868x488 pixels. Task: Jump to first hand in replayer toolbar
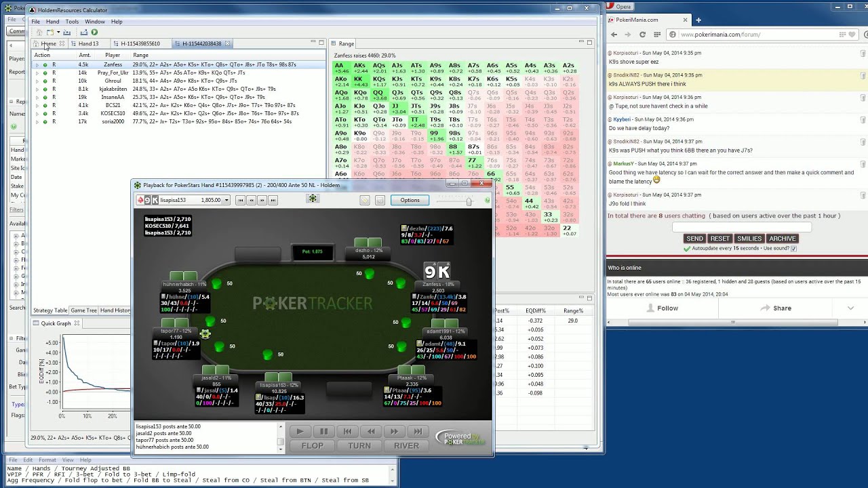coord(240,200)
